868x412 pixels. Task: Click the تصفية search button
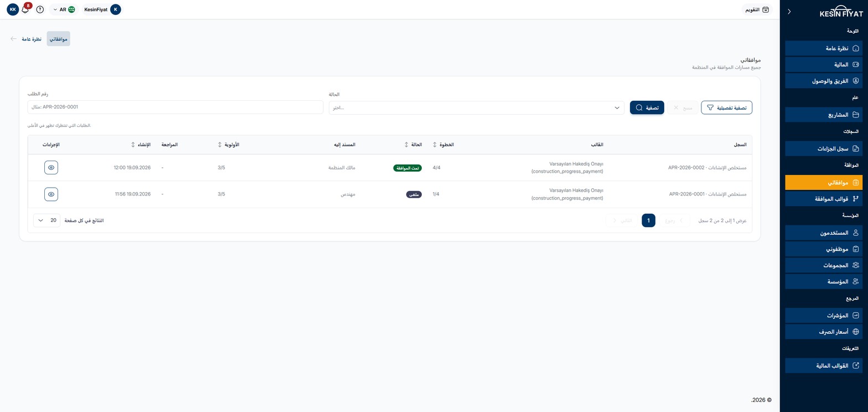click(647, 107)
